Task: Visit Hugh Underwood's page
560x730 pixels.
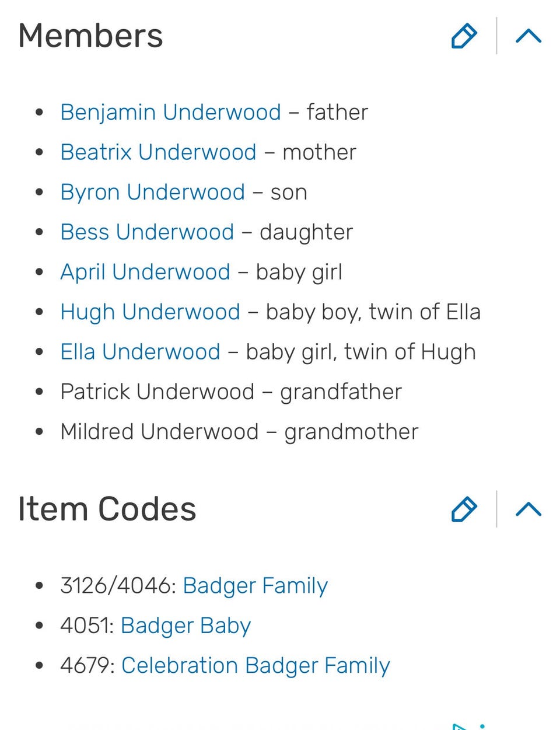Action: click(150, 312)
